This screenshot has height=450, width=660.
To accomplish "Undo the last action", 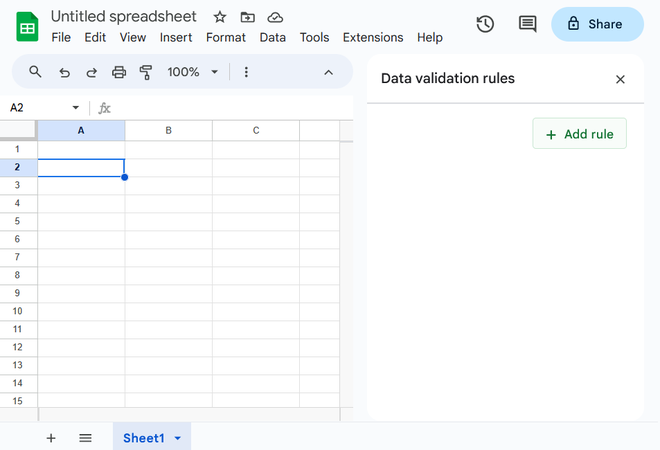I will click(65, 72).
